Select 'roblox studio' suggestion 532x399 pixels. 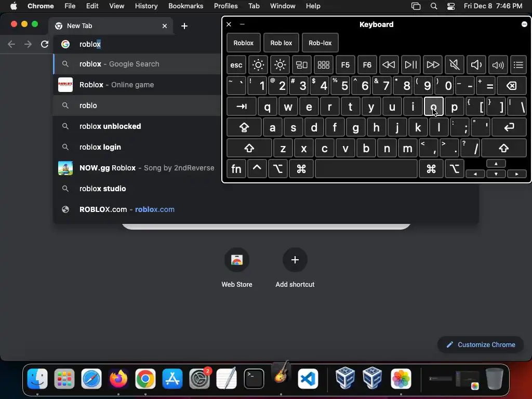(x=137, y=189)
